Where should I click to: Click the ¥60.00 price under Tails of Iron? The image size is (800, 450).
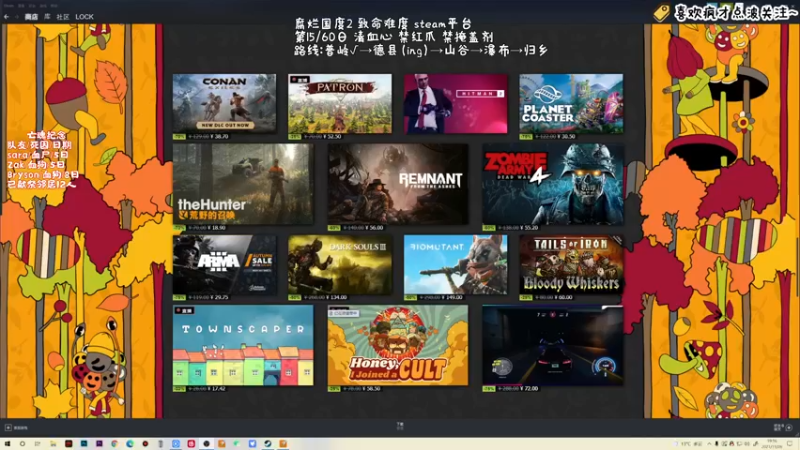(565, 297)
